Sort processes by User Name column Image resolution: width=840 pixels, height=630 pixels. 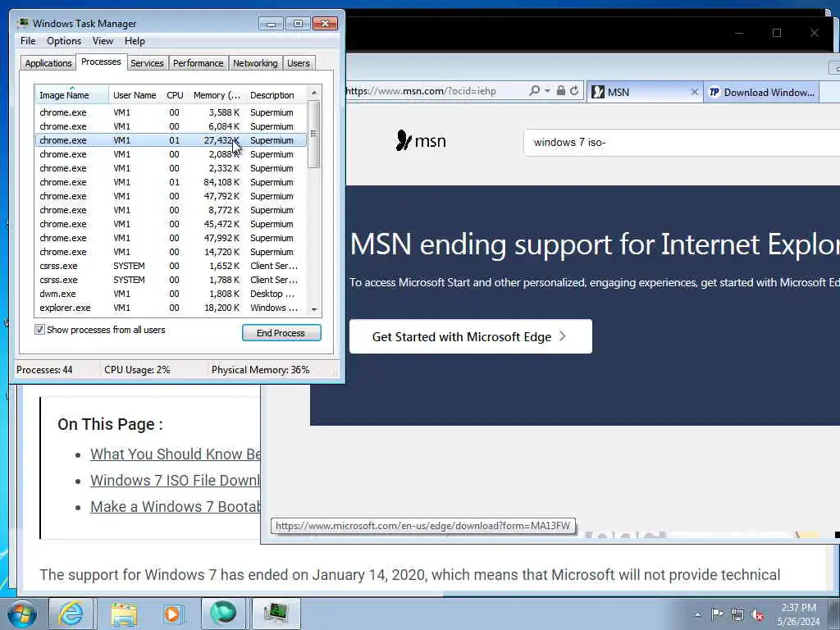135,95
